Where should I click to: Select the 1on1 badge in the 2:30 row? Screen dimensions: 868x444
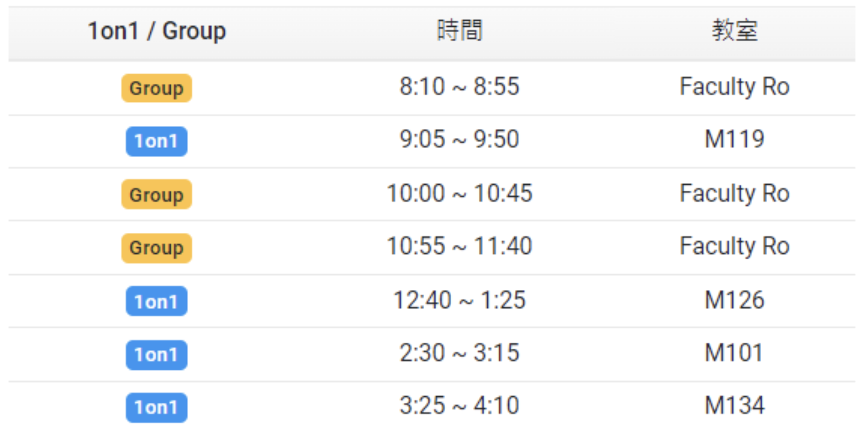(157, 355)
